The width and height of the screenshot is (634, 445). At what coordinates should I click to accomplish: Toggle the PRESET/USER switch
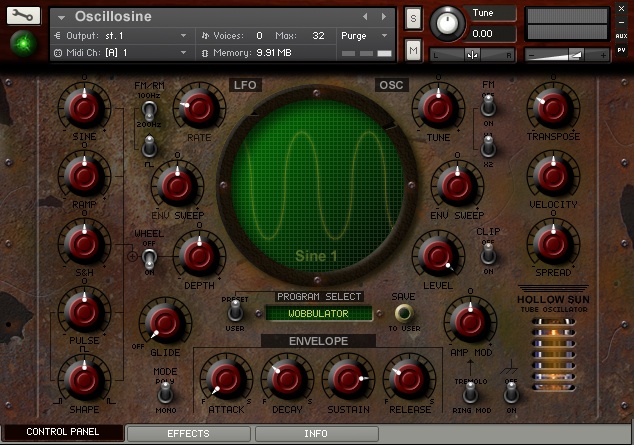235,312
